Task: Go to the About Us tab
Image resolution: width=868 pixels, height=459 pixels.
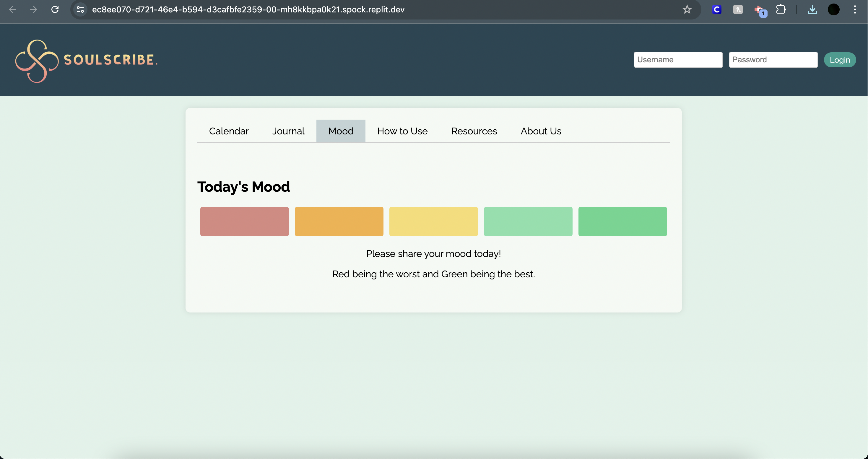Action: (x=540, y=131)
